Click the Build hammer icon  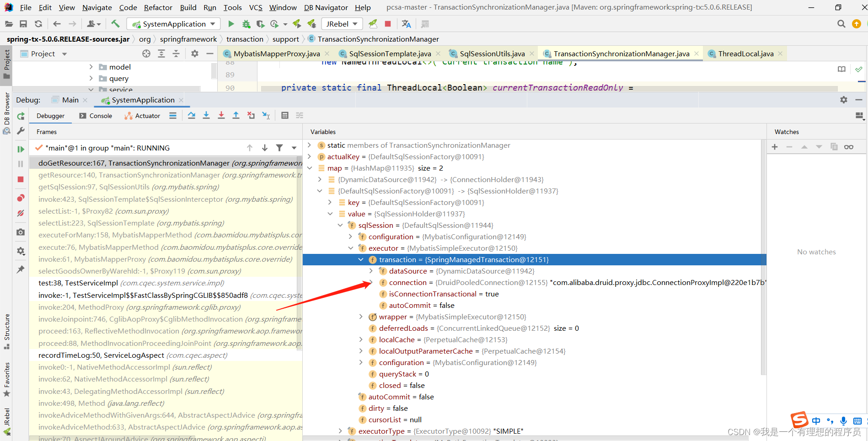[x=115, y=24]
